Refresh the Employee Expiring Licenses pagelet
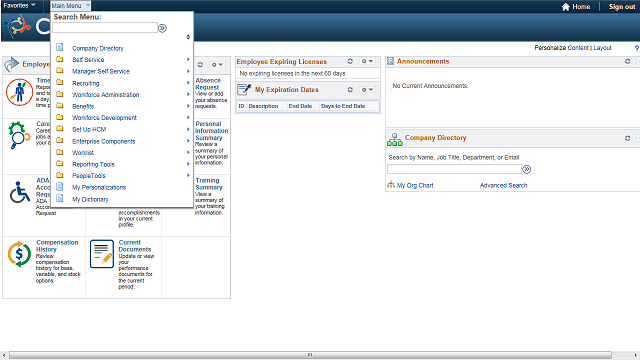The width and height of the screenshot is (640, 360). [x=350, y=61]
